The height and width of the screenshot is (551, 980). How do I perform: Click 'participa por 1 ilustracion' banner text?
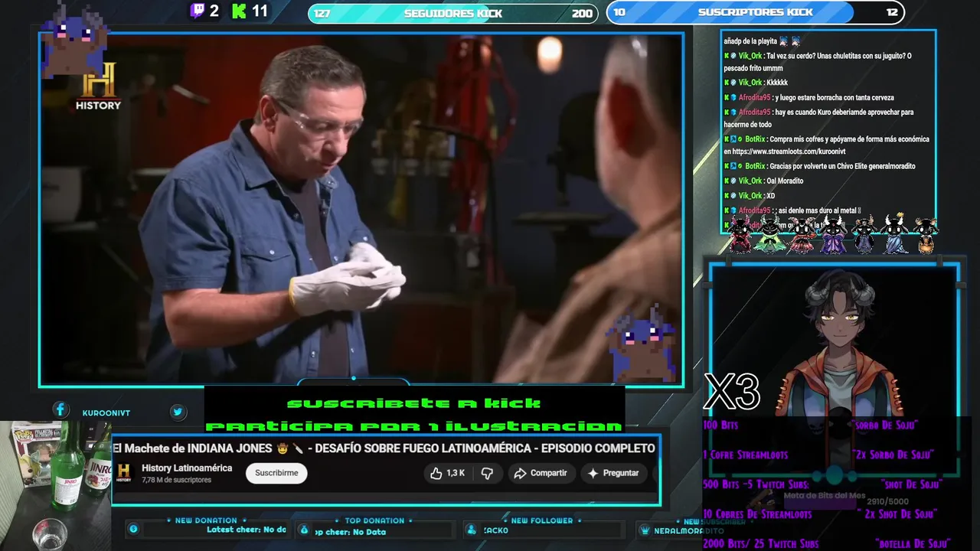tap(413, 426)
